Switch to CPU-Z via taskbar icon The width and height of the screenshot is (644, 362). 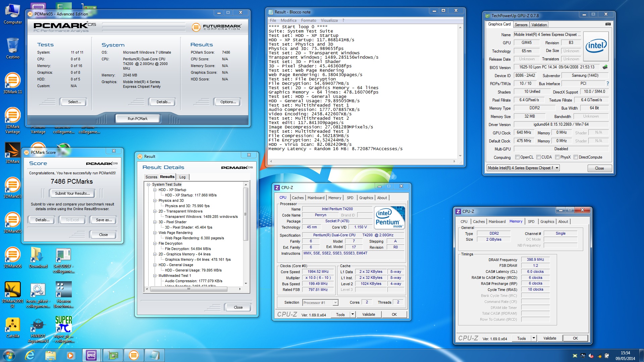pyautogui.click(x=91, y=355)
